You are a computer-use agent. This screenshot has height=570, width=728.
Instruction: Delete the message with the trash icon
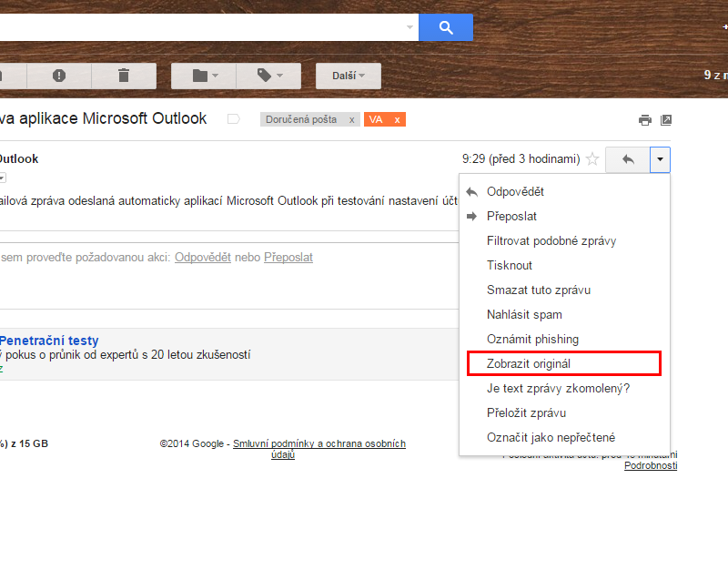pos(124,76)
